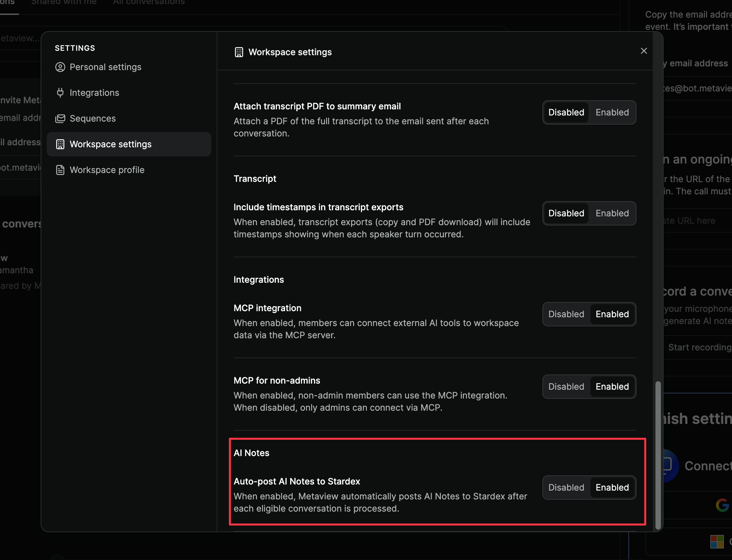This screenshot has height=560, width=732.
Task: Click the Workspace profile document icon
Action: 60,170
